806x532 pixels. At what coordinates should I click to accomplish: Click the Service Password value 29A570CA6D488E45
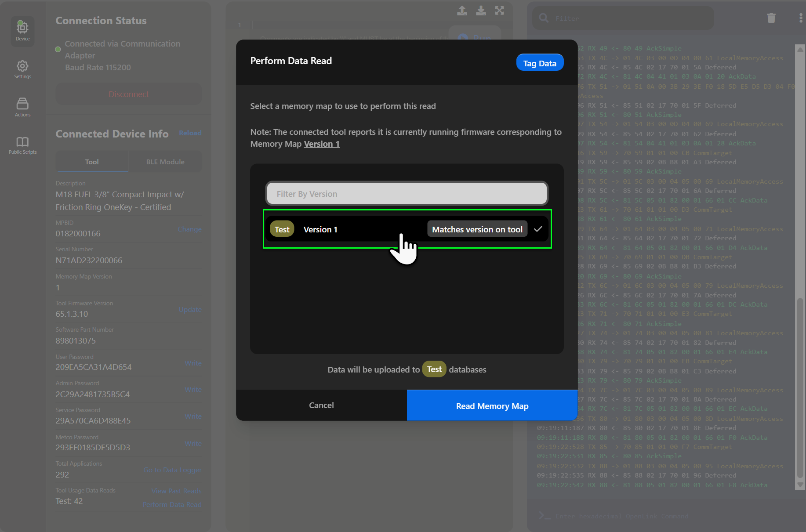click(93, 421)
